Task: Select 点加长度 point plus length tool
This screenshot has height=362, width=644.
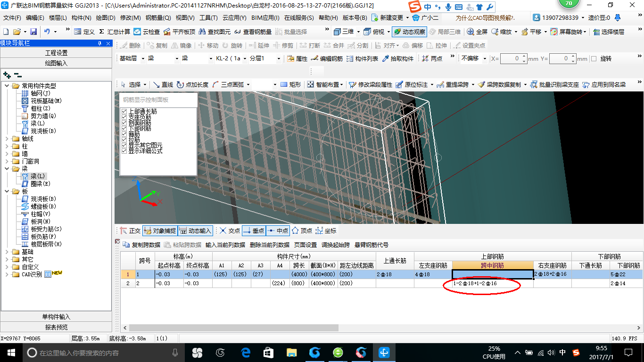Action: (x=192, y=84)
